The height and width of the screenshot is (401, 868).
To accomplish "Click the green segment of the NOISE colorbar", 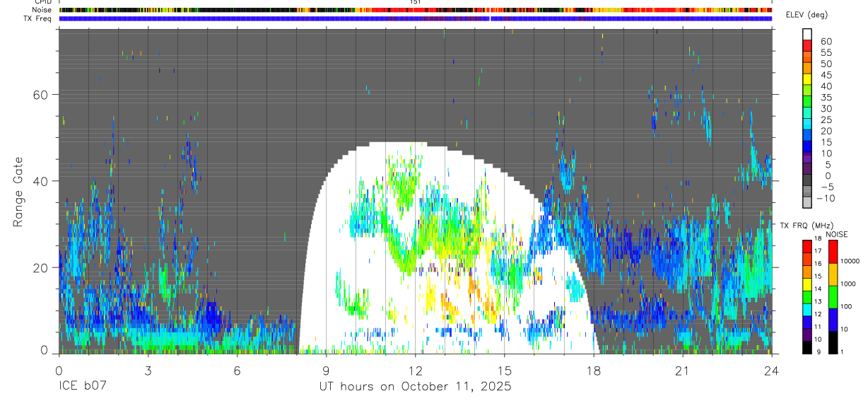I will point(833,297).
